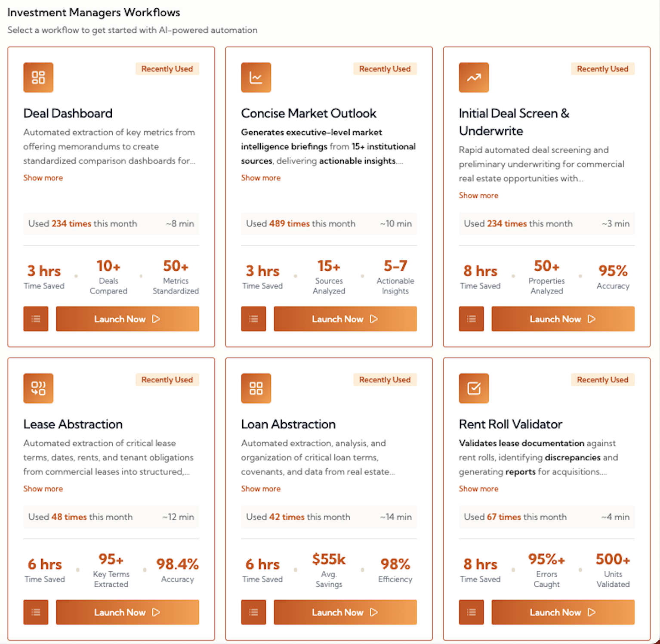Click the list icon next to Concise Market Outlook launch
The image size is (660, 644).
click(x=253, y=319)
